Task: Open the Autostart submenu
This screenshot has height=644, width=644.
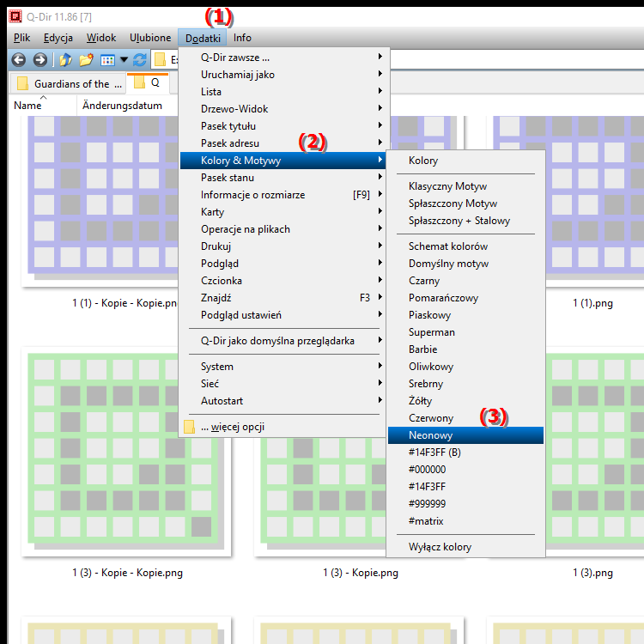Action: 283,401
